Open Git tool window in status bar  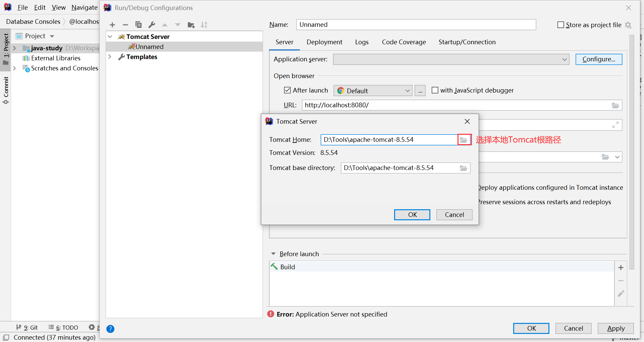coord(27,328)
